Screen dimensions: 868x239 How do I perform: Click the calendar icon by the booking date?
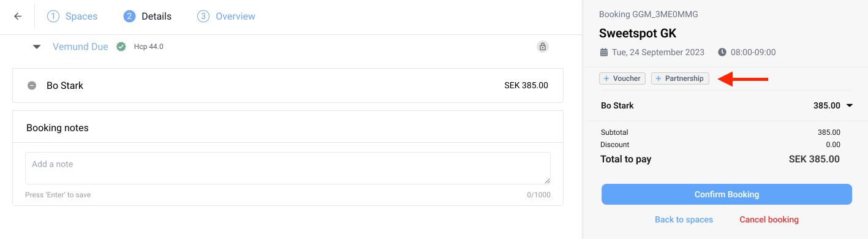[x=604, y=53]
